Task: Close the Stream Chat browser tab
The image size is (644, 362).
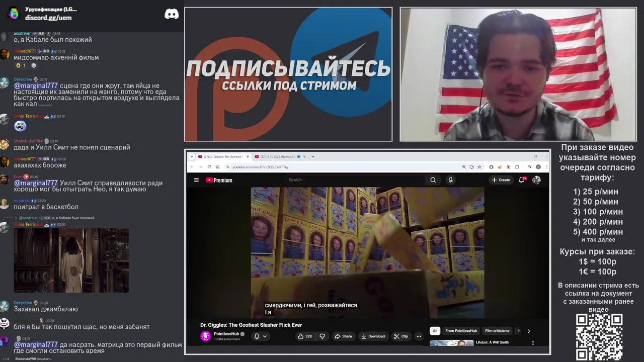Action: click(x=305, y=156)
